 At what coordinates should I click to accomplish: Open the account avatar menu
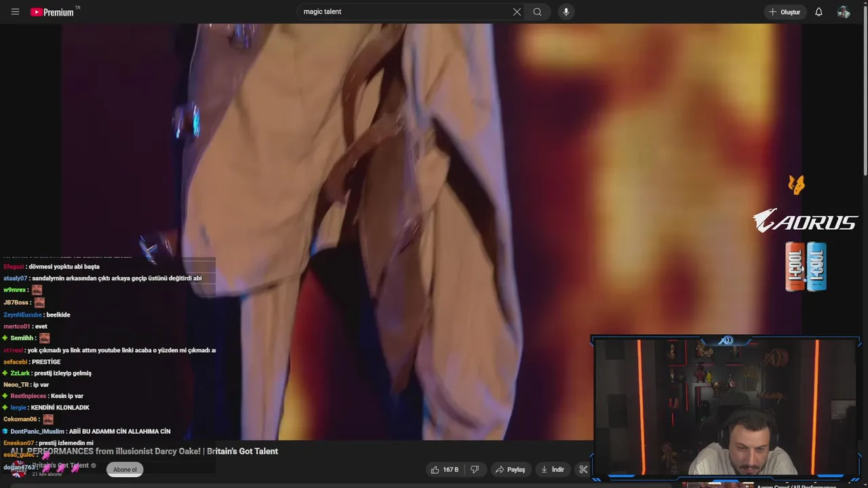tap(844, 12)
